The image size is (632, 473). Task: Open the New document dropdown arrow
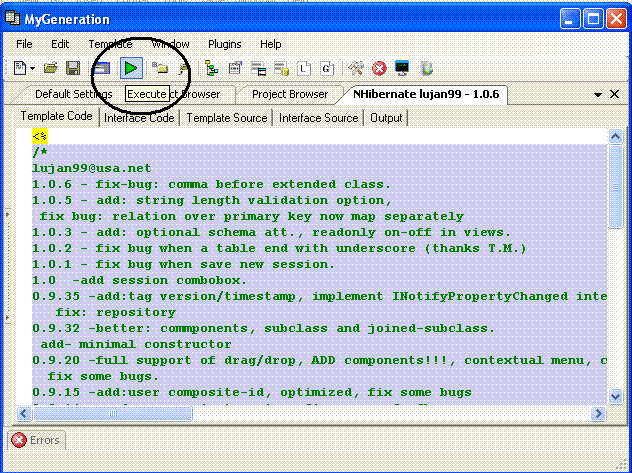click(33, 68)
